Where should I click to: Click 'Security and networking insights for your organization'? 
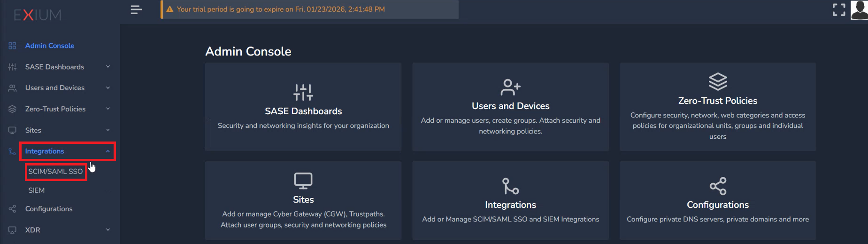[x=303, y=126]
